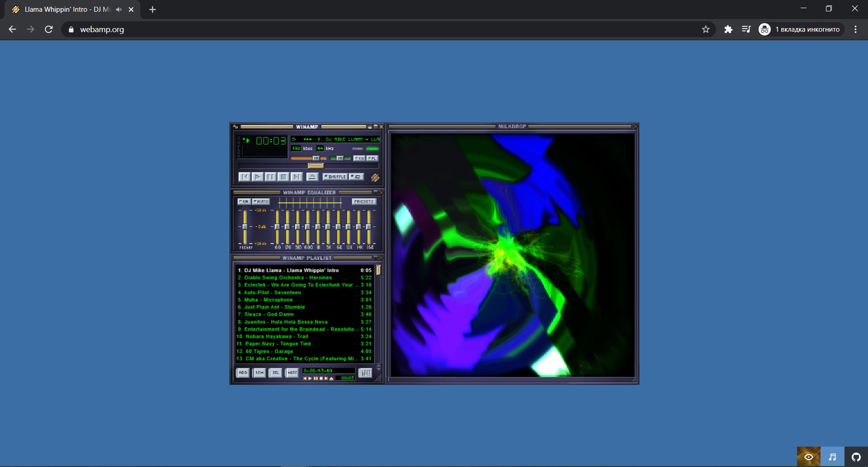Click the playlist scrollbar handle
The image size is (868, 467).
click(x=378, y=270)
